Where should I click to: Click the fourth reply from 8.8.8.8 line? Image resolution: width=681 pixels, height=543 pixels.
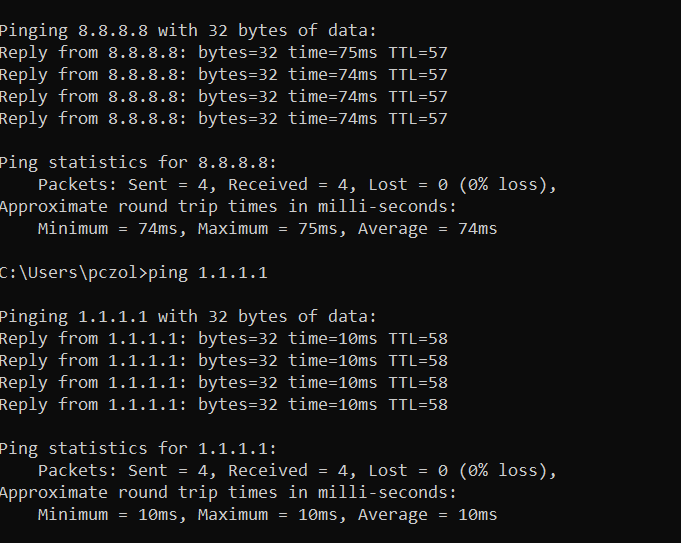(x=223, y=119)
